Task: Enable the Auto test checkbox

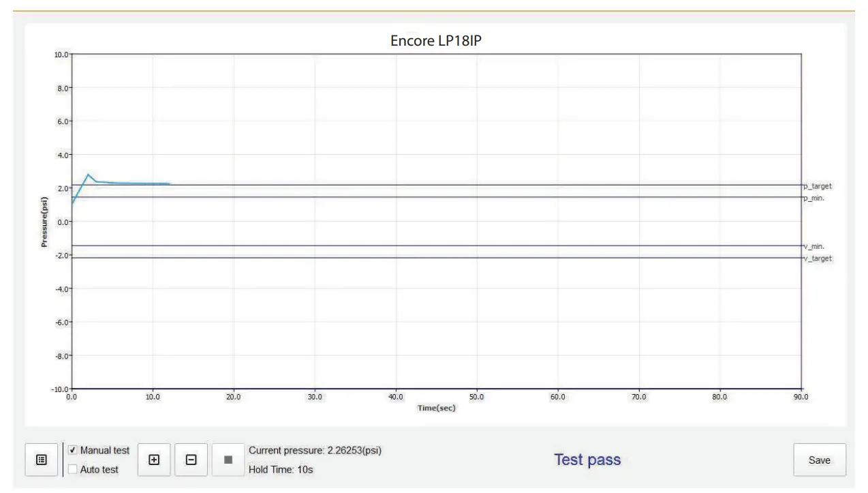Action: pyautogui.click(x=73, y=469)
